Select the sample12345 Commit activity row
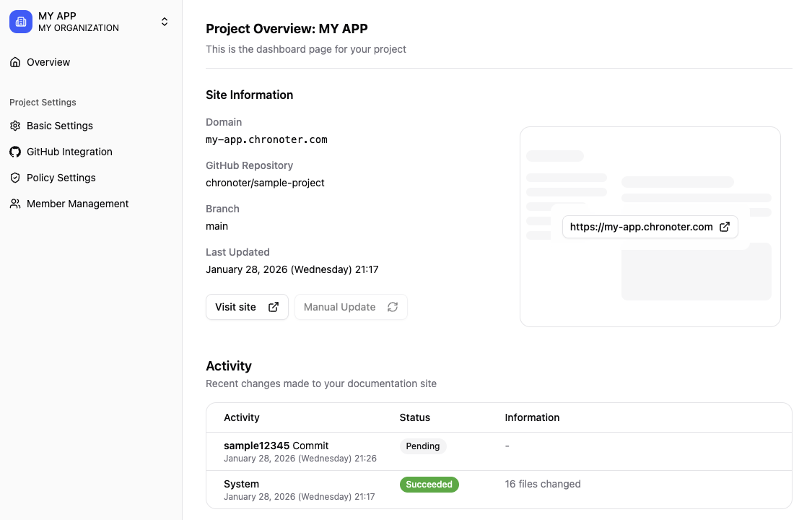This screenshot has width=812, height=520. (303, 451)
